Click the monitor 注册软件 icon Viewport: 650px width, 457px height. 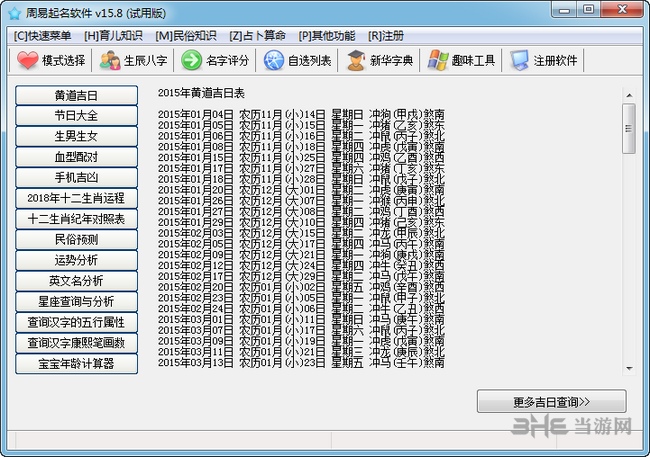pyautogui.click(x=519, y=61)
